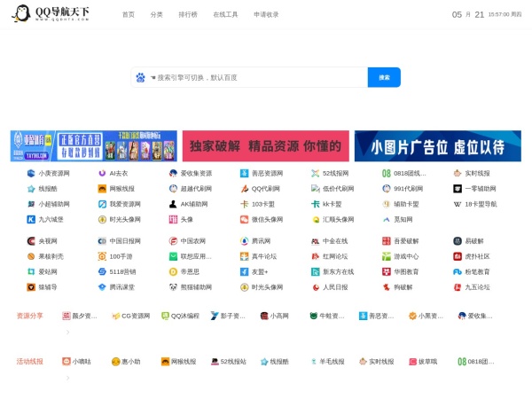Open the 小超辅助网 link
Screen dimensions: 532x399
coord(54,204)
